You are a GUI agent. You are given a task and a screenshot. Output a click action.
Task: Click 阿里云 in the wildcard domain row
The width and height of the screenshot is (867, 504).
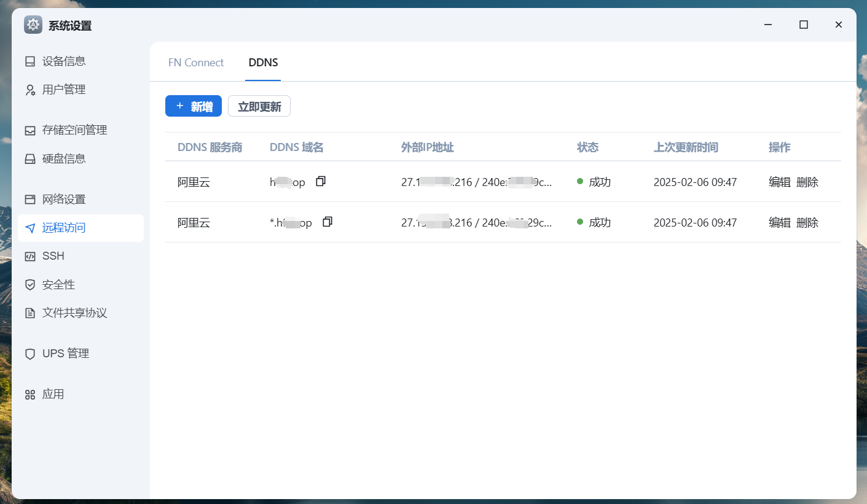[194, 222]
